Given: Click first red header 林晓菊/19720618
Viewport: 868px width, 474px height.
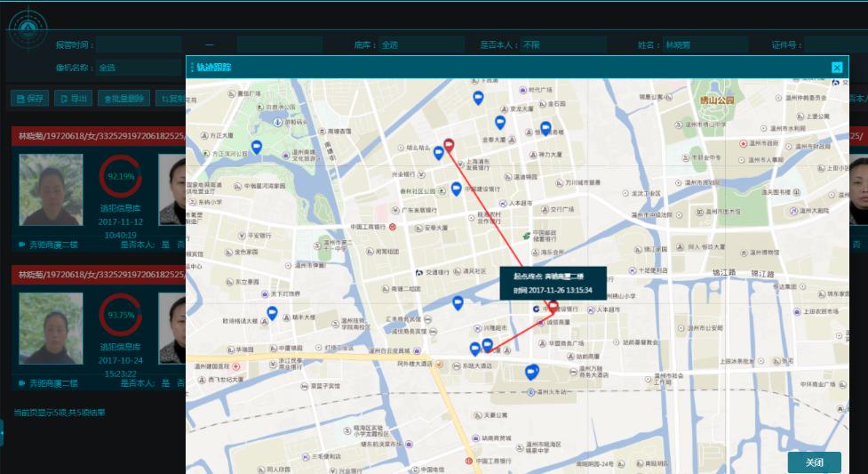Looking at the screenshot, I should pyautogui.click(x=99, y=136).
